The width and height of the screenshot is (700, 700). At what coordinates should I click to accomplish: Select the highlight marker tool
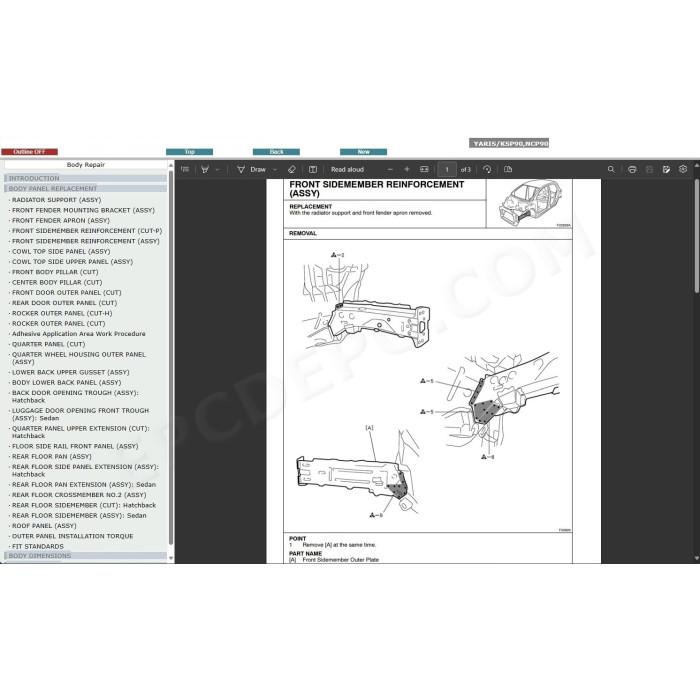(x=205, y=169)
